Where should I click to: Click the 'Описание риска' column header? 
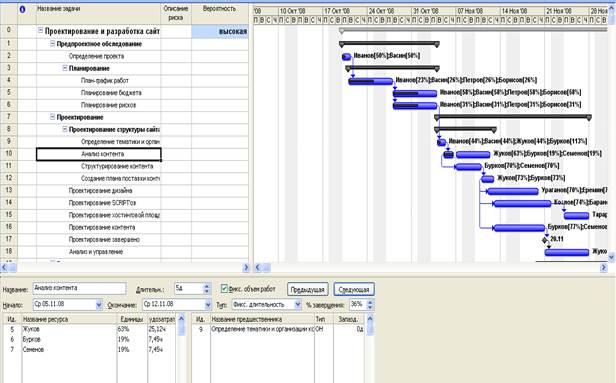[176, 13]
